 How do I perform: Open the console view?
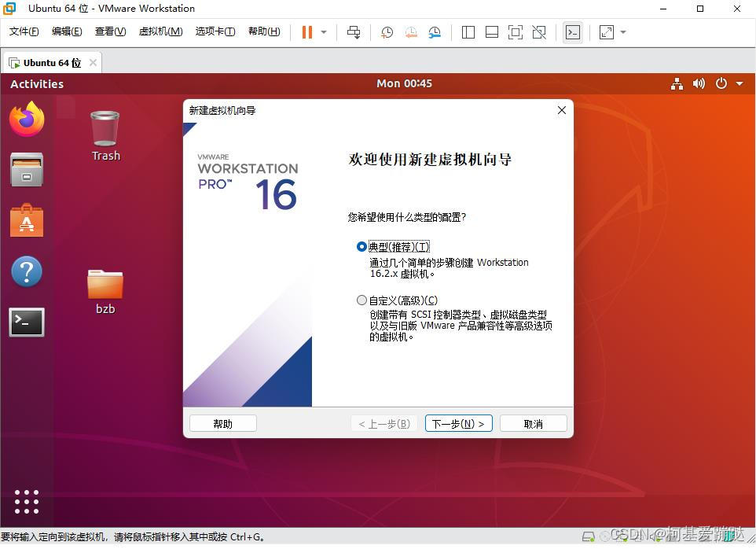click(x=573, y=32)
